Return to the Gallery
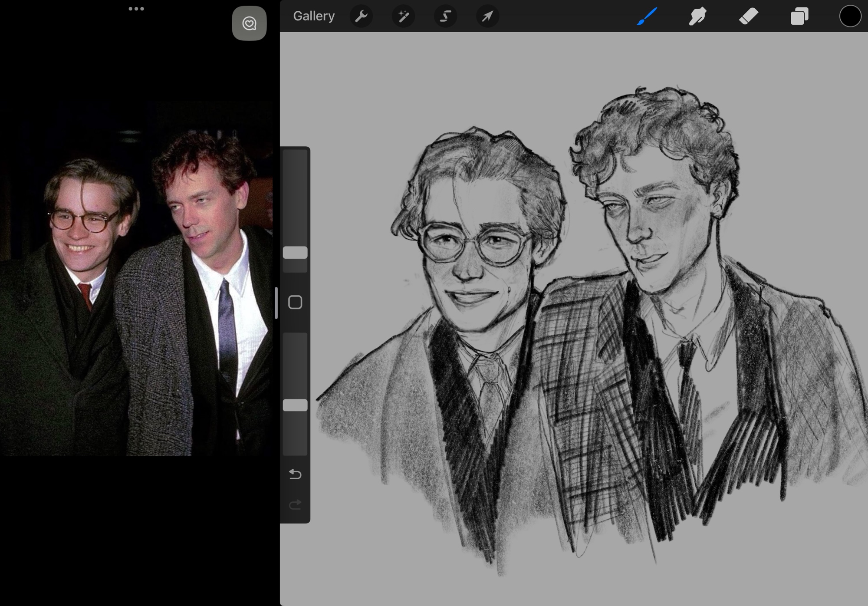This screenshot has width=868, height=606. 314,16
